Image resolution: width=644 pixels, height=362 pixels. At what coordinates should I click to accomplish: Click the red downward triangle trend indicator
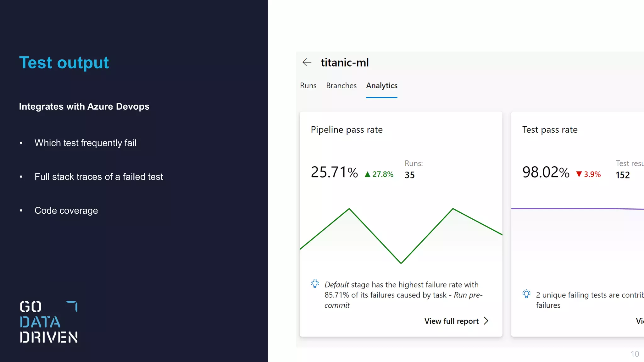579,174
